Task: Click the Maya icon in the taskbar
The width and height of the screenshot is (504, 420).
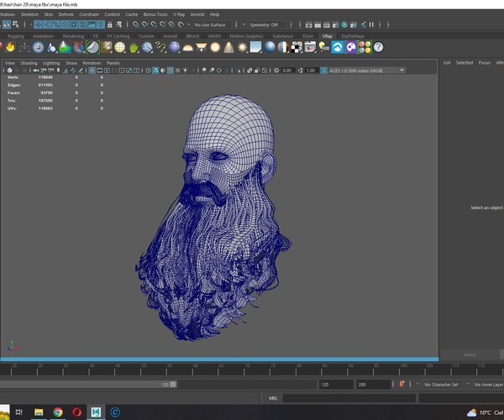Action: tap(96, 412)
